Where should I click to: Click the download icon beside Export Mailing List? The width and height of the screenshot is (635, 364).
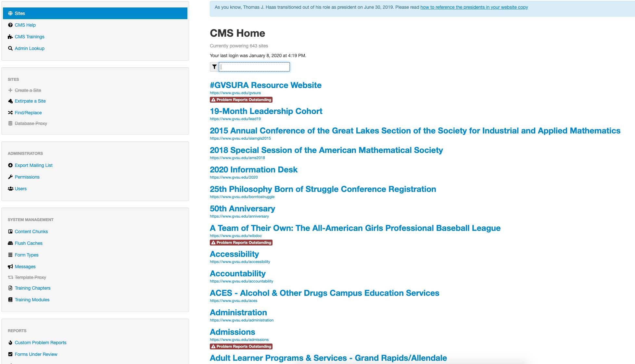[x=10, y=165]
